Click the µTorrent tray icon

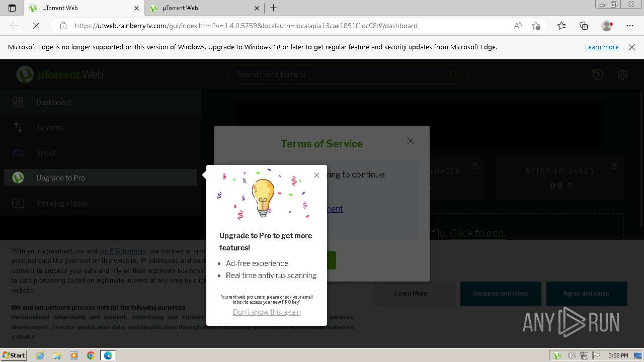coord(557,355)
